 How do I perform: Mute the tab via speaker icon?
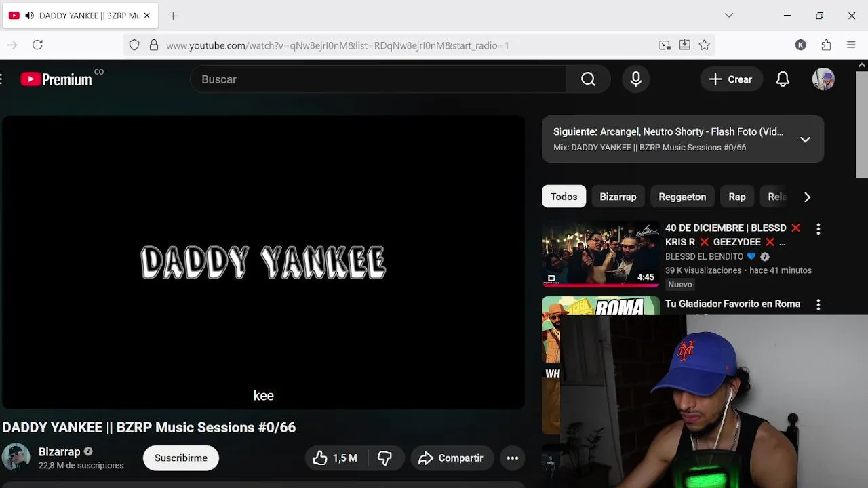click(x=29, y=16)
